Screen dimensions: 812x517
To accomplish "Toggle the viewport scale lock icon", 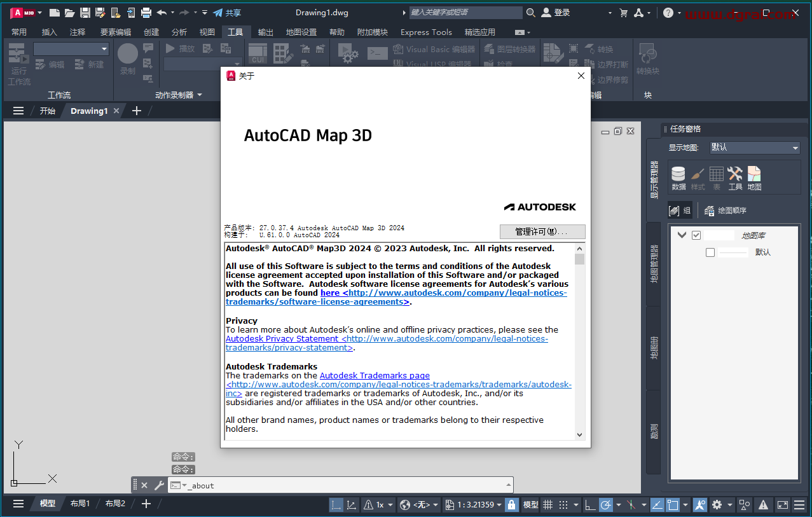I will (511, 505).
